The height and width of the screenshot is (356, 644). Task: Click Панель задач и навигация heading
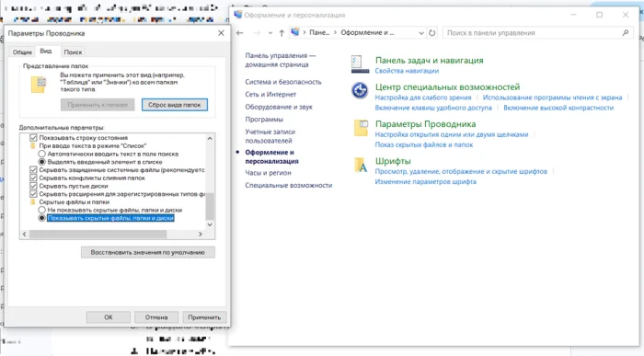tap(430, 61)
